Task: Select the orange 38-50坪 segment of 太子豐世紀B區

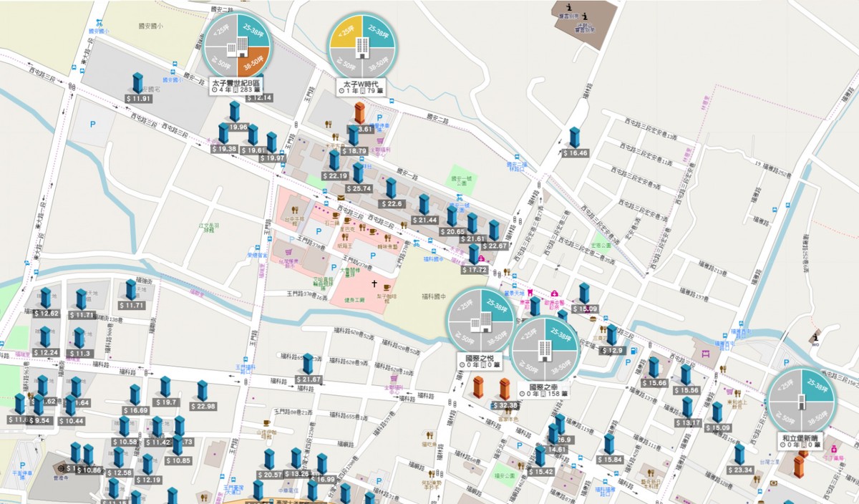Action: [x=253, y=62]
